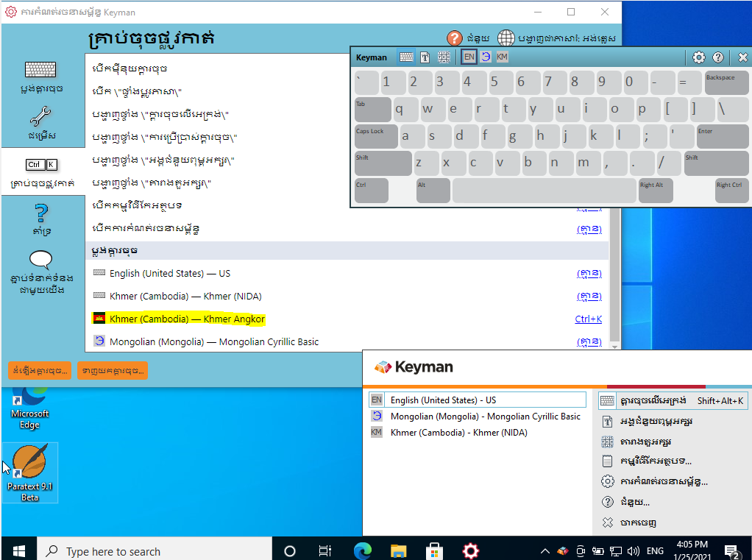Click the first orange button below hotkey list
Image resolution: width=752 pixels, height=560 pixels.
40,371
